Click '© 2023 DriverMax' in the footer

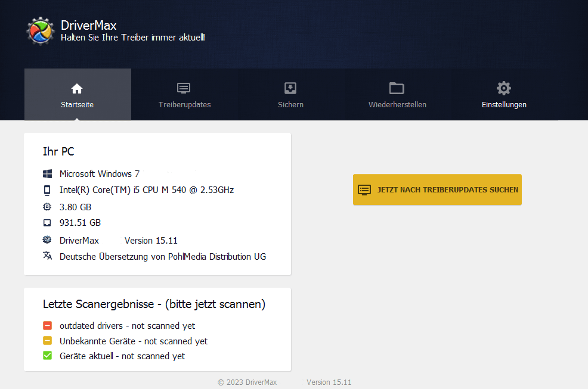click(x=247, y=382)
